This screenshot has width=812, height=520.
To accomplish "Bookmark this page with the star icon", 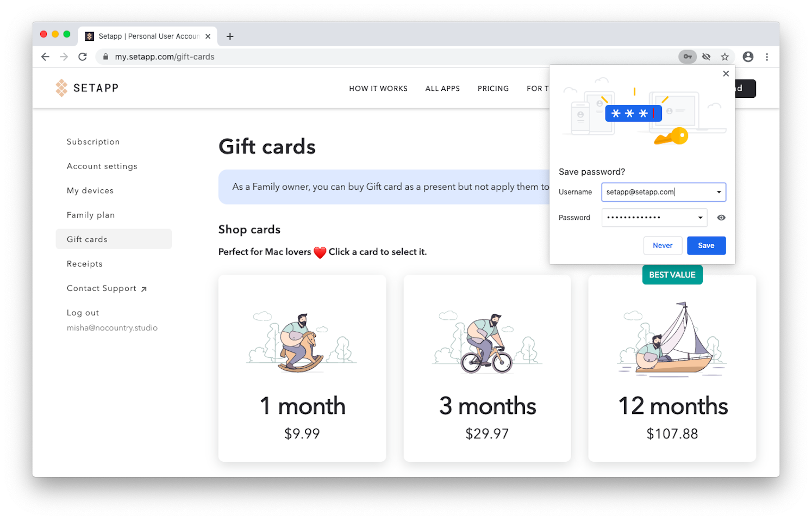I will (724, 57).
